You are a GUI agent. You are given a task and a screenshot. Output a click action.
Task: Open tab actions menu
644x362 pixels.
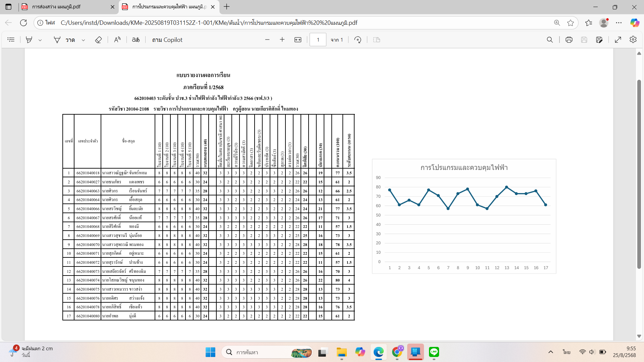(8, 7)
